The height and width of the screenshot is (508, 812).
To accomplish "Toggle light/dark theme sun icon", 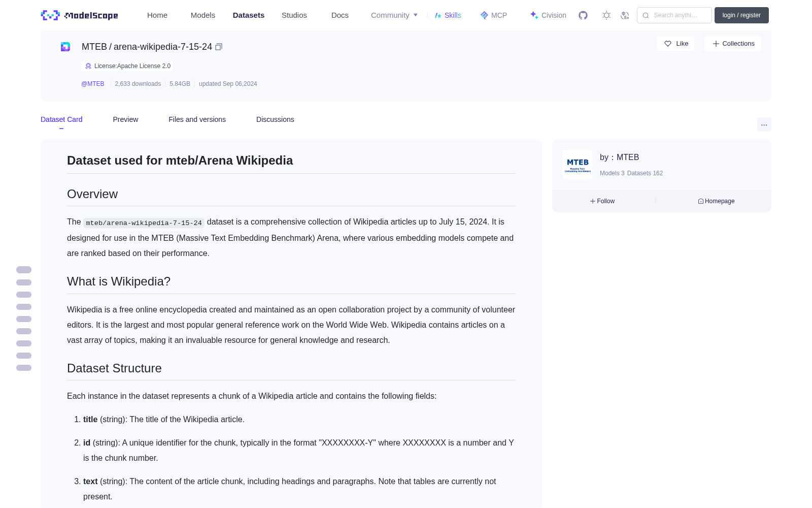I will pyautogui.click(x=606, y=15).
